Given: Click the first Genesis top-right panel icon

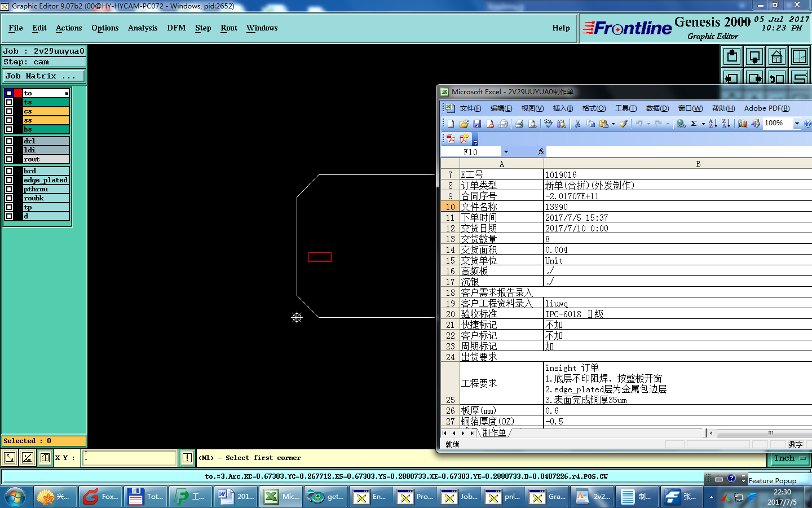Looking at the screenshot, I should click(x=732, y=56).
